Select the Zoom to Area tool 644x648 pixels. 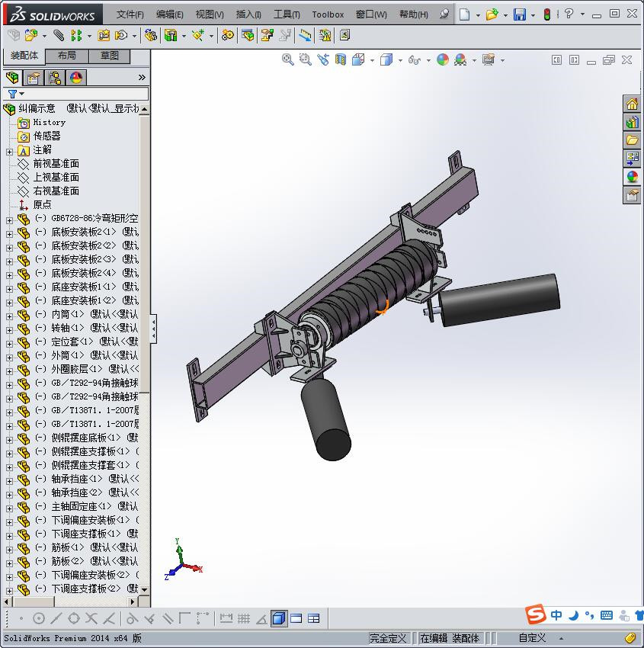click(306, 60)
